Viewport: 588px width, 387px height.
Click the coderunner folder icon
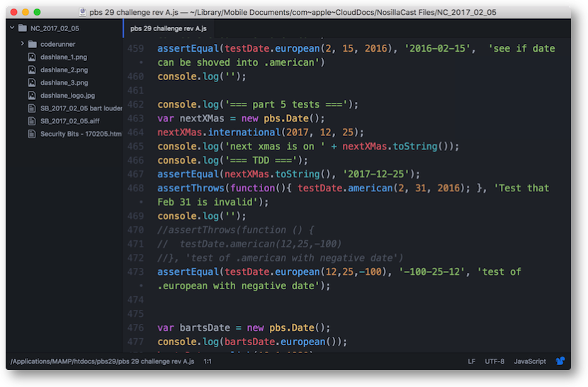[x=32, y=44]
